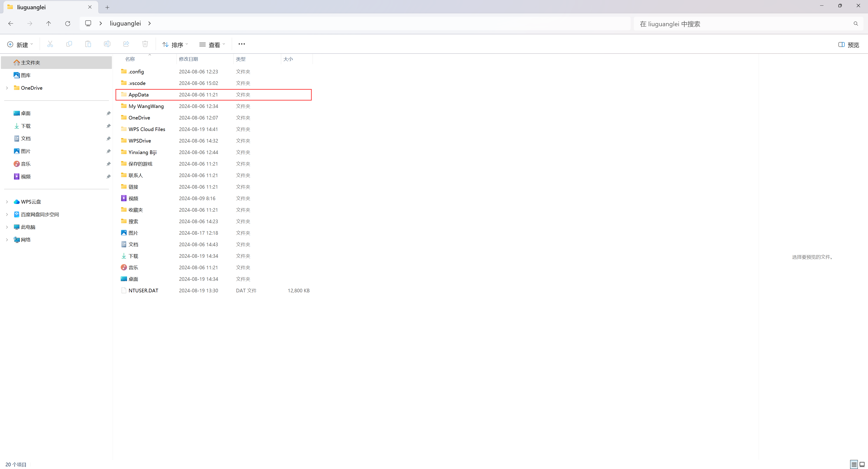The width and height of the screenshot is (868, 469).
Task: Open the 查看 view dropdown
Action: pyautogui.click(x=212, y=45)
